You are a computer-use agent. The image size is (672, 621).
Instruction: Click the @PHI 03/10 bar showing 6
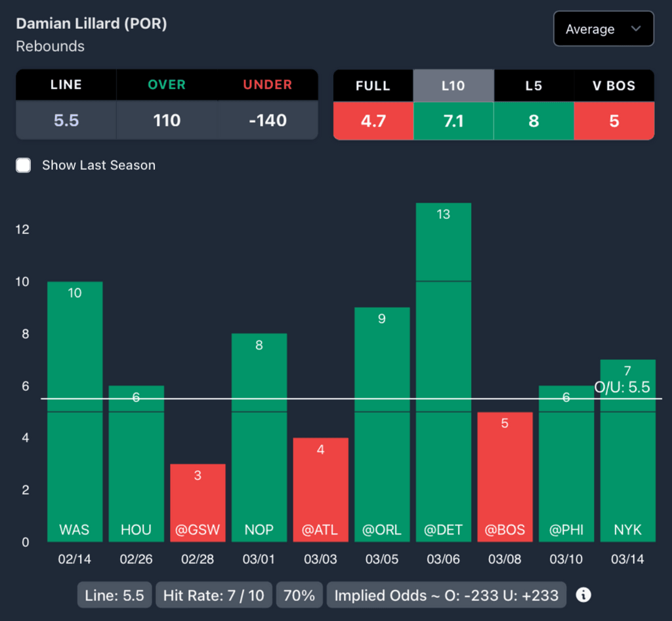pos(566,464)
